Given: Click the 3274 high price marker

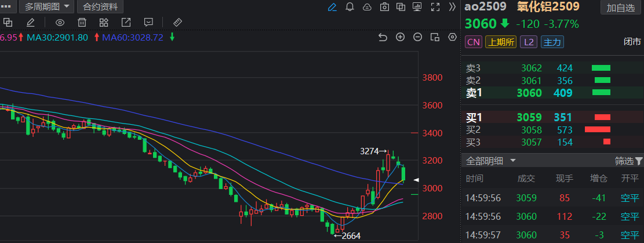Looking at the screenshot, I should point(373,151).
